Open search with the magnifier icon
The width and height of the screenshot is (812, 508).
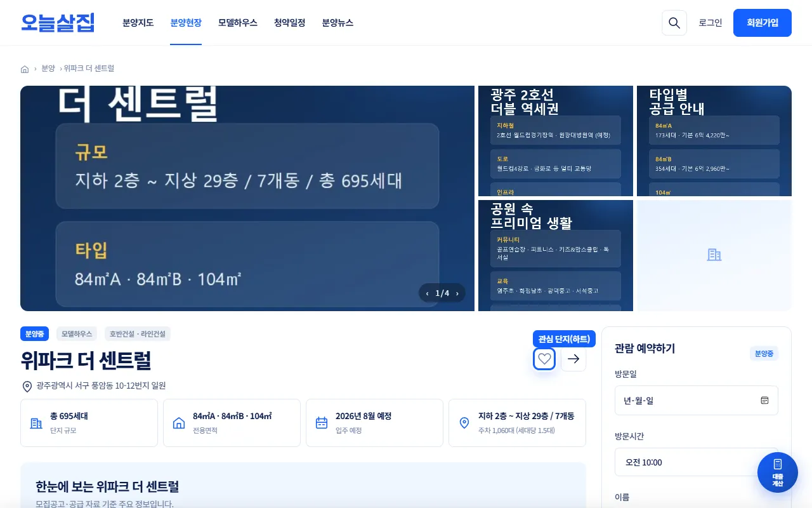point(674,23)
